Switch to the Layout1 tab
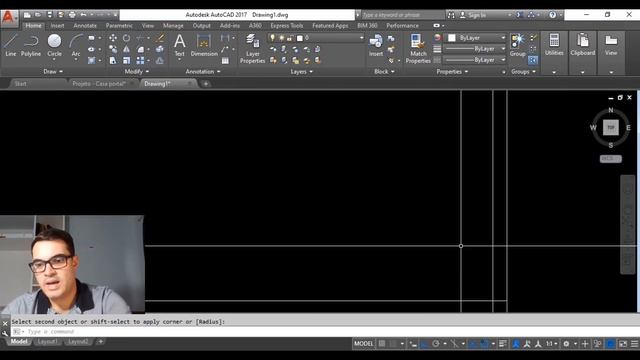The height and width of the screenshot is (360, 640). click(x=47, y=341)
